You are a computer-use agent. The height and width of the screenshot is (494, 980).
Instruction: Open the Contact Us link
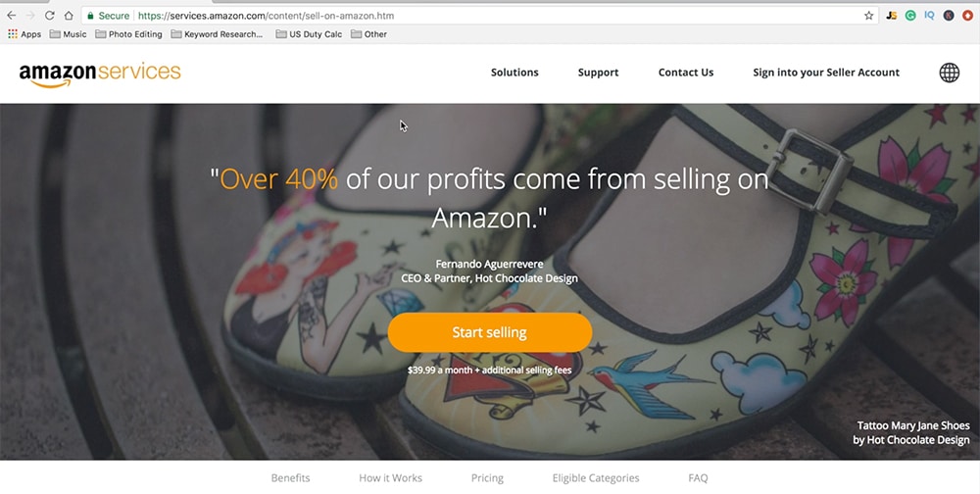pyautogui.click(x=686, y=73)
